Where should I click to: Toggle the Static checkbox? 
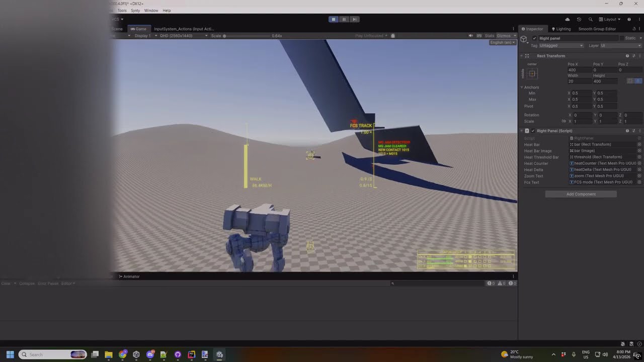622,38
